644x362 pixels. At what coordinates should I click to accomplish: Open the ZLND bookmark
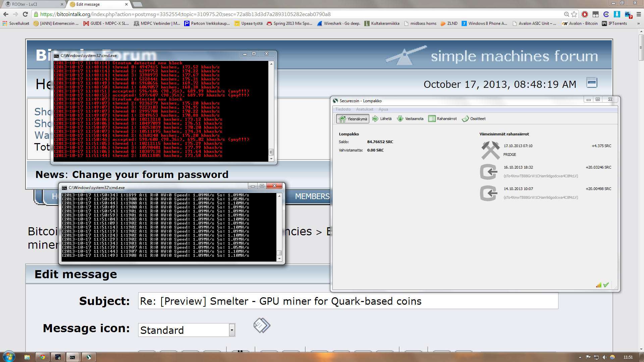449,23
